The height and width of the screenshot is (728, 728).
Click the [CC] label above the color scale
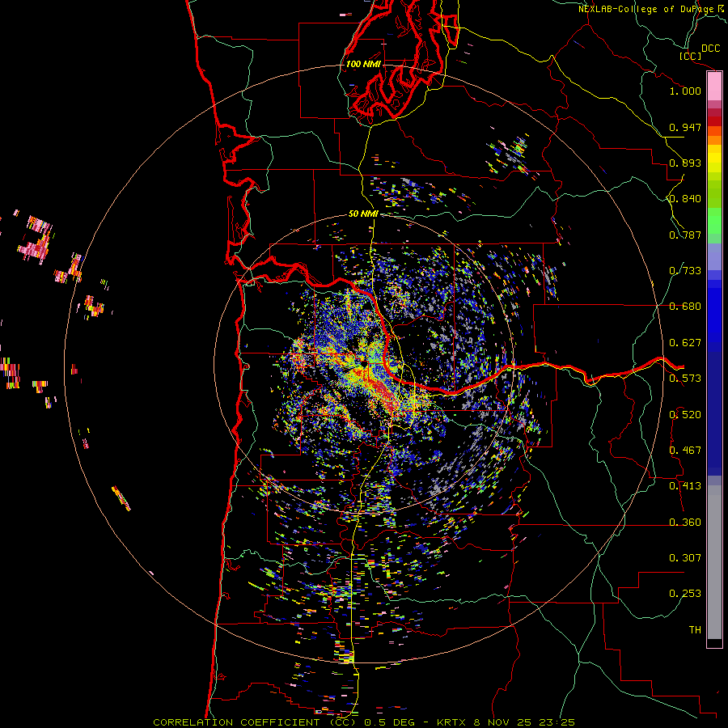(691, 56)
